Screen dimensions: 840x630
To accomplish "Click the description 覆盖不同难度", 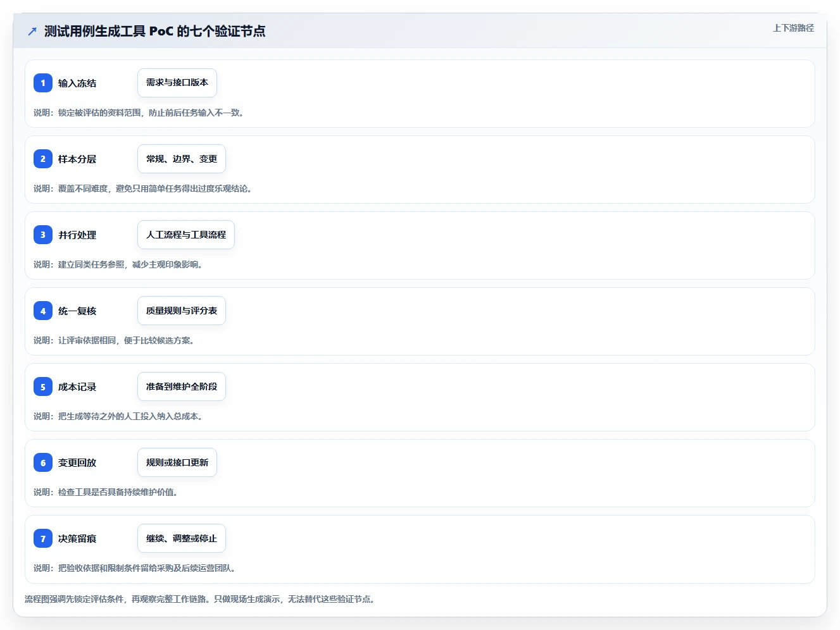I will tap(144, 188).
